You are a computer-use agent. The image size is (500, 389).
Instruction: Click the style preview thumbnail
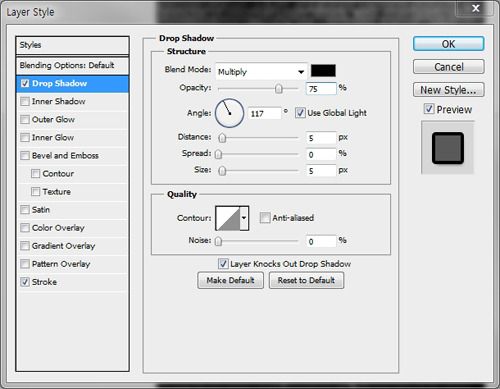click(x=448, y=148)
